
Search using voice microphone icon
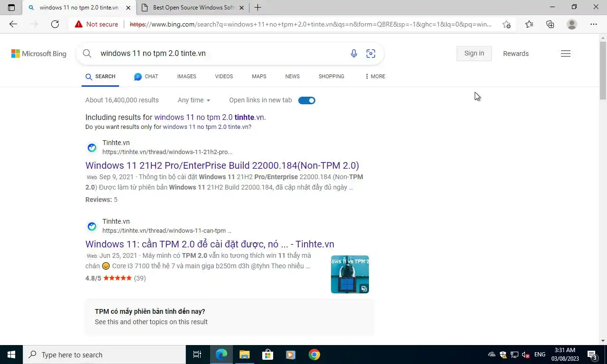[354, 54]
